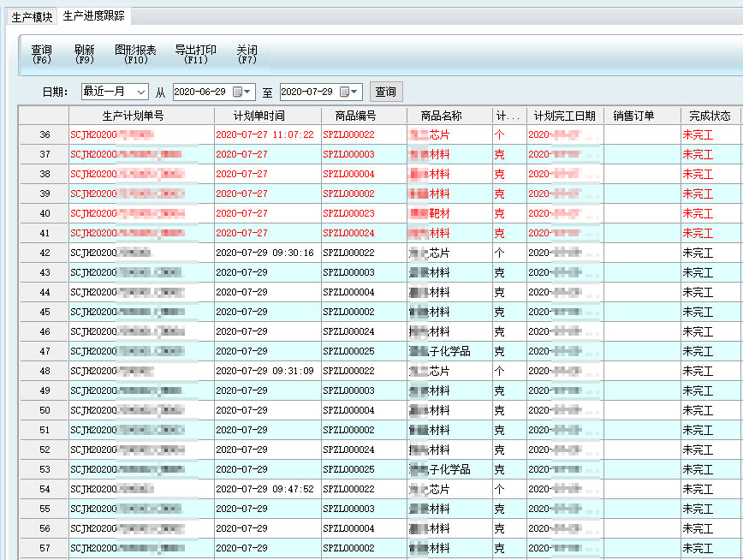The width and height of the screenshot is (743, 560).
Task: Select row number 37
Action: [45, 155]
